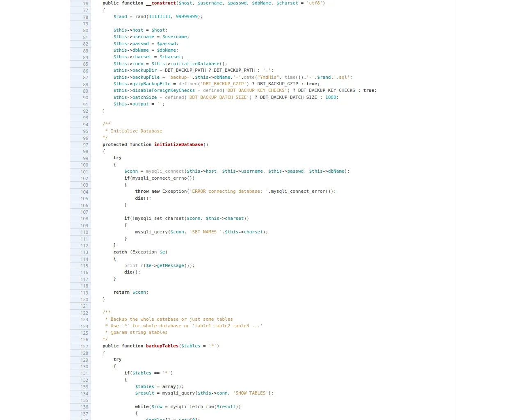Click the 'utf8' default charset string
The height and width of the screenshot is (420, 525).
click(x=314, y=3)
